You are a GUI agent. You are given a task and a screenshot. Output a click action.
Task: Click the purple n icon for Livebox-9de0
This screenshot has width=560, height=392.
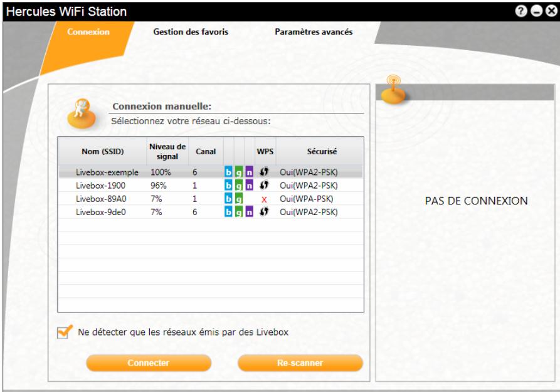[250, 212]
